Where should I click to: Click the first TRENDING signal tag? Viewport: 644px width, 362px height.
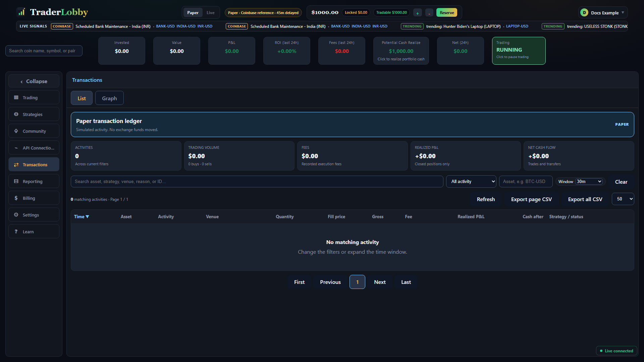click(412, 26)
